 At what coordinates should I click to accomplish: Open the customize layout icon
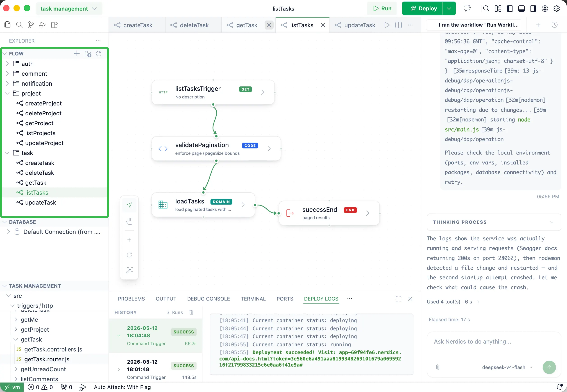point(498,8)
